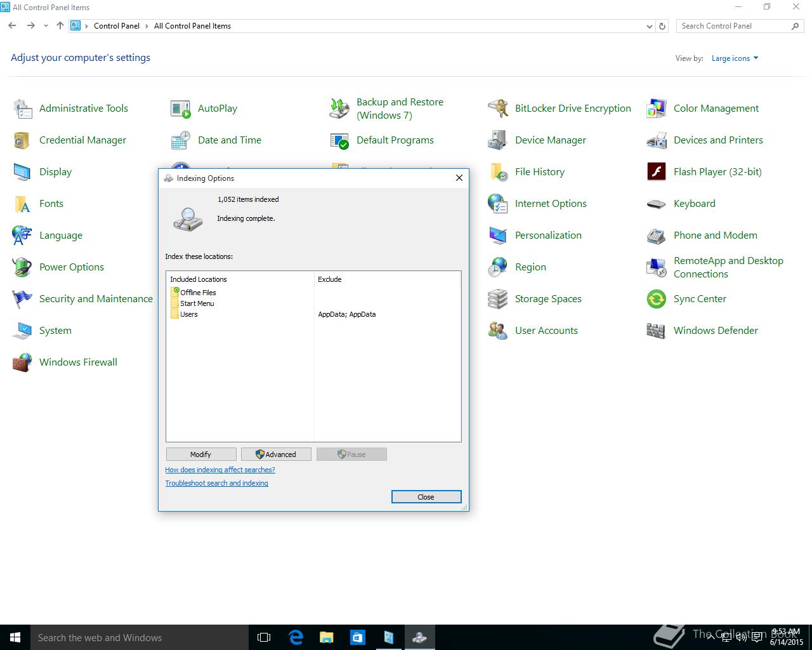
Task: Select Users in Included Locations
Action: [188, 314]
